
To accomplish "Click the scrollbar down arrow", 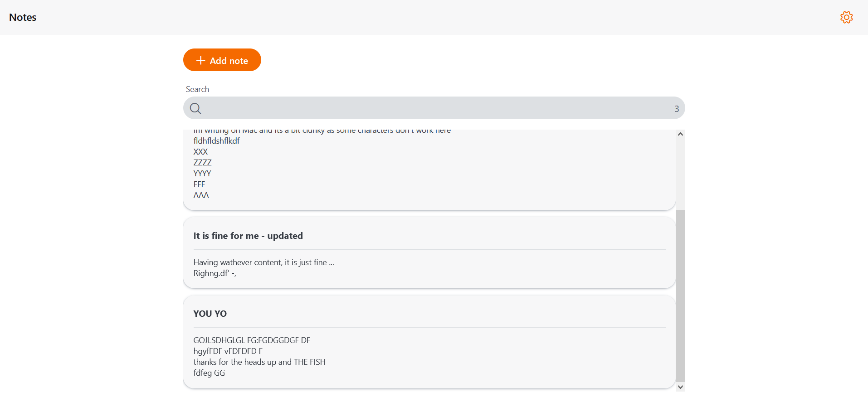I will click(680, 387).
